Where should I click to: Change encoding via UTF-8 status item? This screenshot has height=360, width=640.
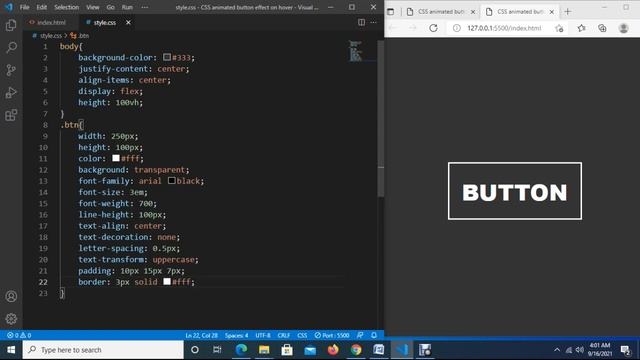(263, 335)
